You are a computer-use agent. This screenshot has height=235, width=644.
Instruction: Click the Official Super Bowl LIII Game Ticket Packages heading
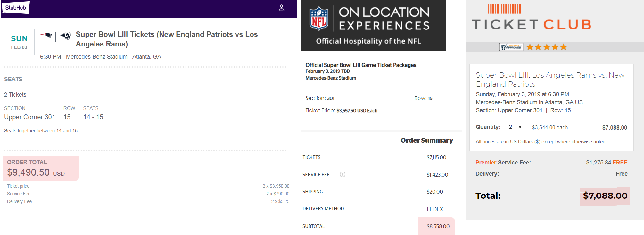(x=361, y=65)
